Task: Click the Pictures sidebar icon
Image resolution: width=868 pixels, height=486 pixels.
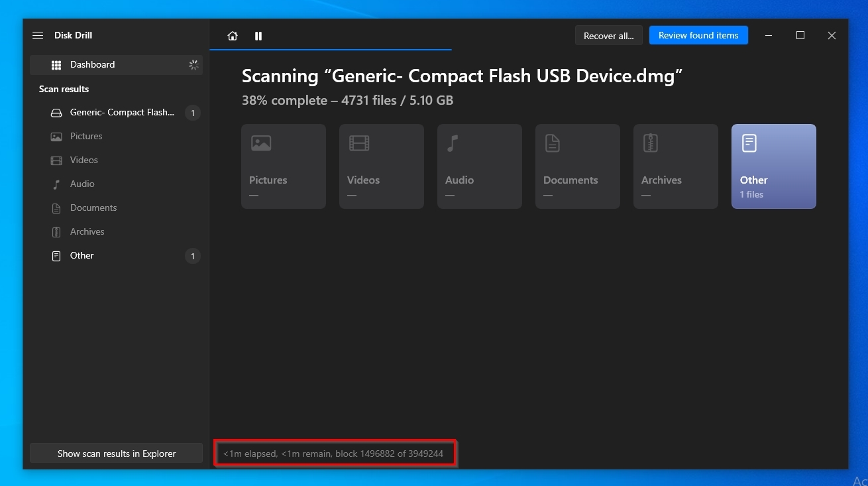Action: coord(56,137)
